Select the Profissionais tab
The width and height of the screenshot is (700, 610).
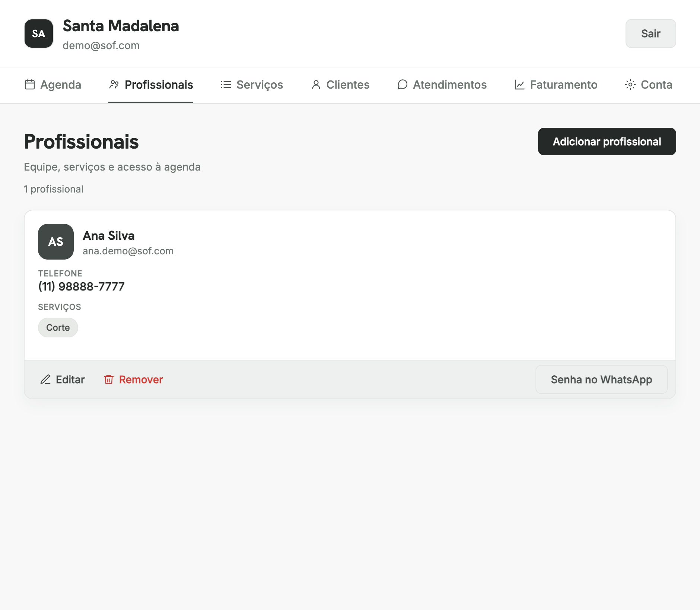tap(151, 85)
